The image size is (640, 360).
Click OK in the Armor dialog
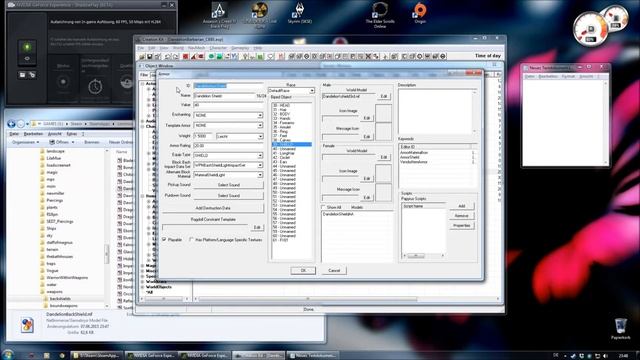tap(303, 271)
